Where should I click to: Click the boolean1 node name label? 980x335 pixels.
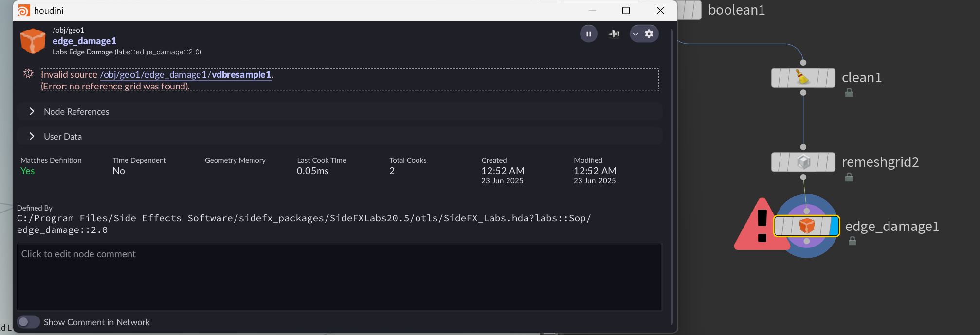(736, 10)
